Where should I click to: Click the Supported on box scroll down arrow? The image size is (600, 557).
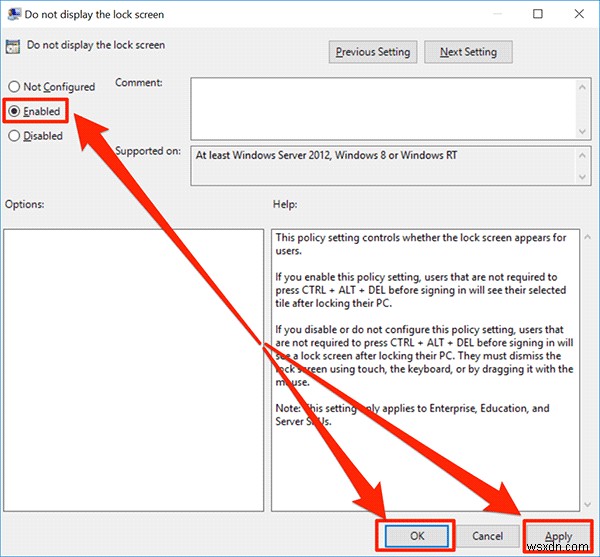click(582, 177)
